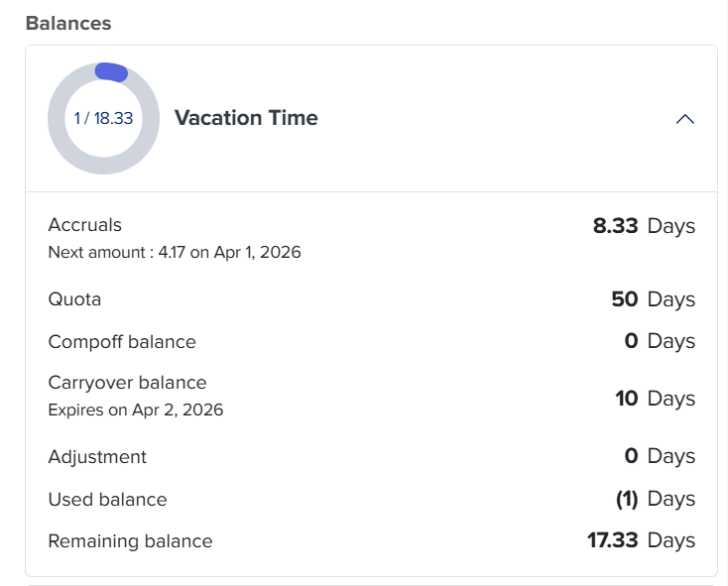Click the 50 Days quota value
This screenshot has height=586, width=728.
(x=653, y=299)
